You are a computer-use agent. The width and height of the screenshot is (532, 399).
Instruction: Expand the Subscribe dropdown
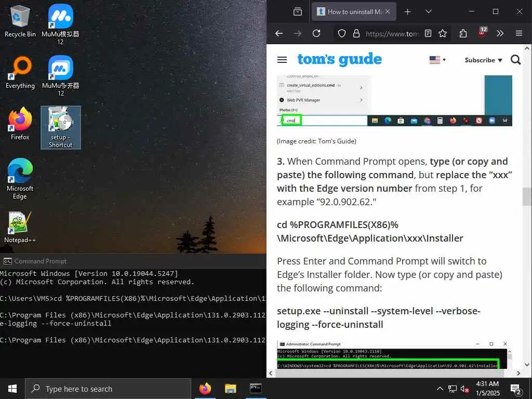tap(483, 60)
